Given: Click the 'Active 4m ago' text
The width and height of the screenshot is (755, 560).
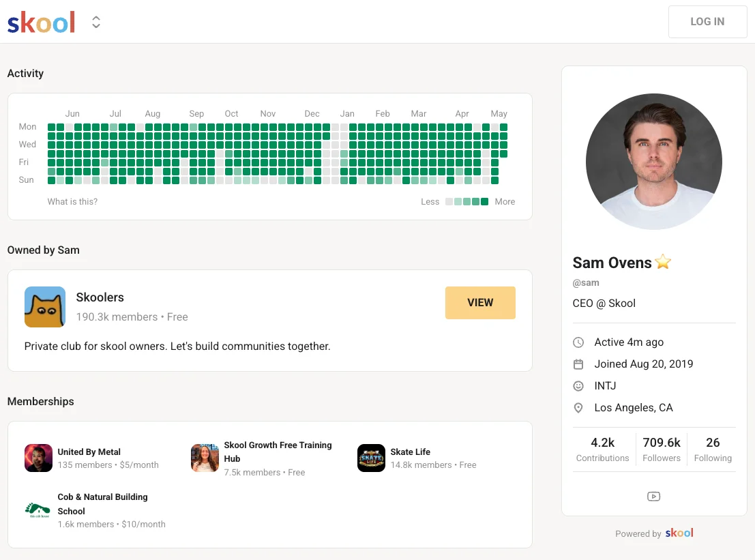Looking at the screenshot, I should point(629,342).
